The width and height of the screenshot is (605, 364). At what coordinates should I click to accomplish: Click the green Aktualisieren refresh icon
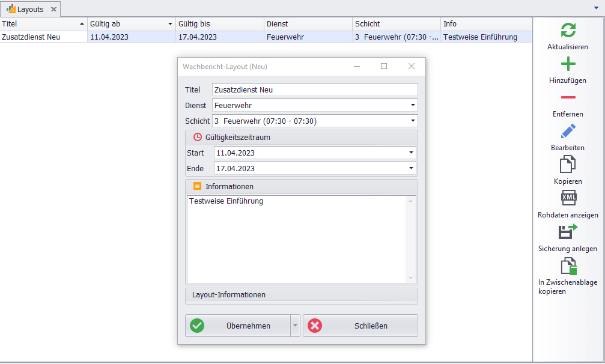pos(568,31)
